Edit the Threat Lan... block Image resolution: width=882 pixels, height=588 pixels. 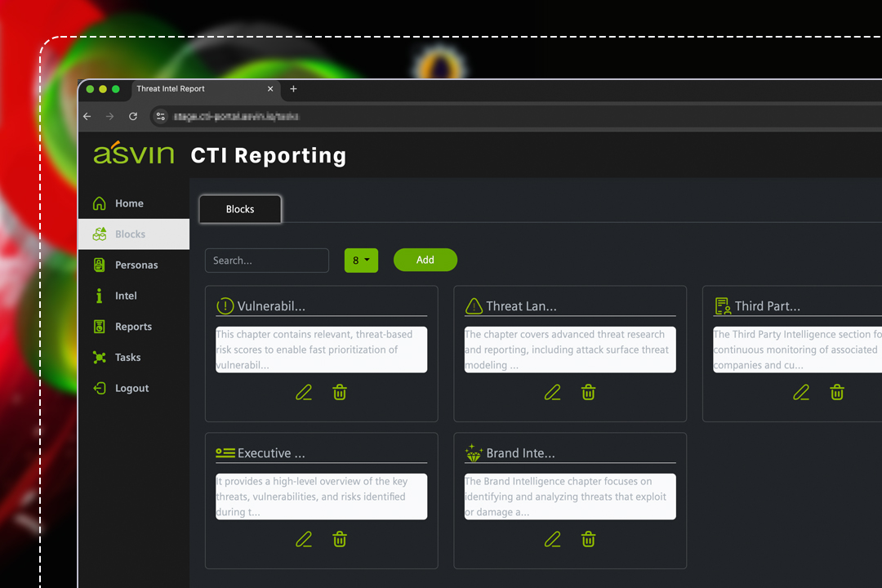click(x=553, y=393)
